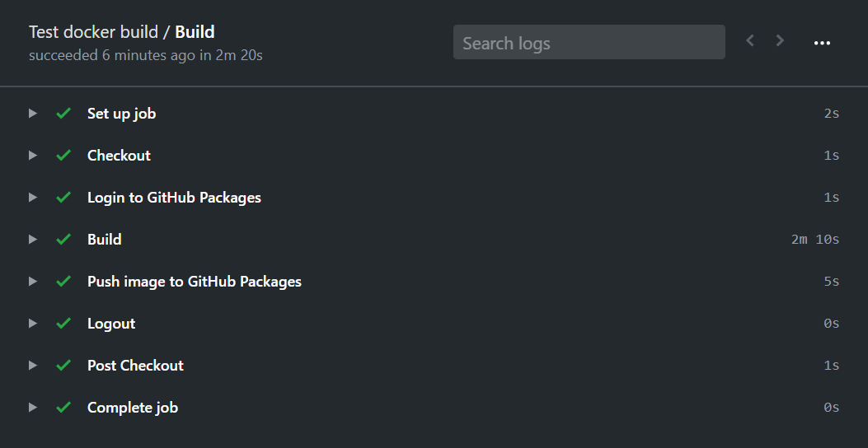Expand the Set up job step

(x=33, y=114)
